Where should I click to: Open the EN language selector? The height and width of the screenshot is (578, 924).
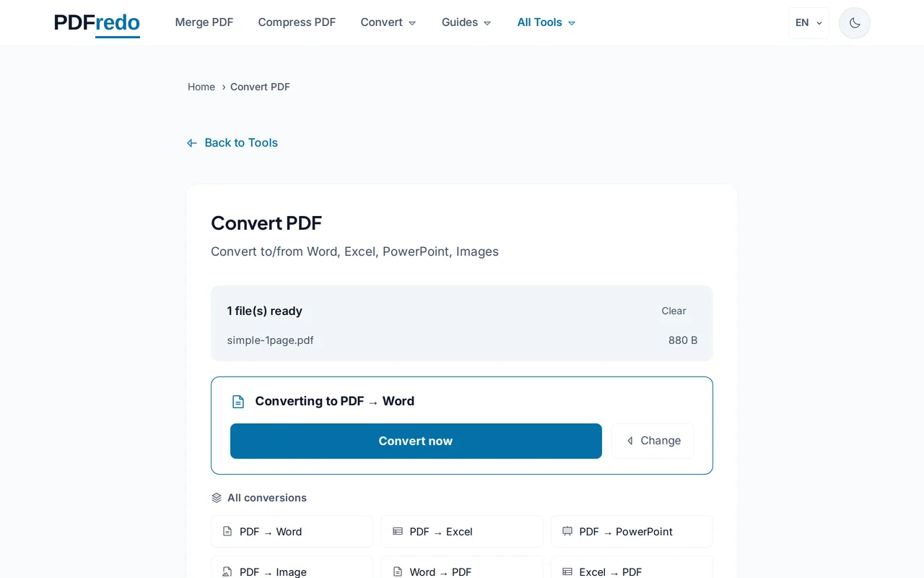pos(808,22)
